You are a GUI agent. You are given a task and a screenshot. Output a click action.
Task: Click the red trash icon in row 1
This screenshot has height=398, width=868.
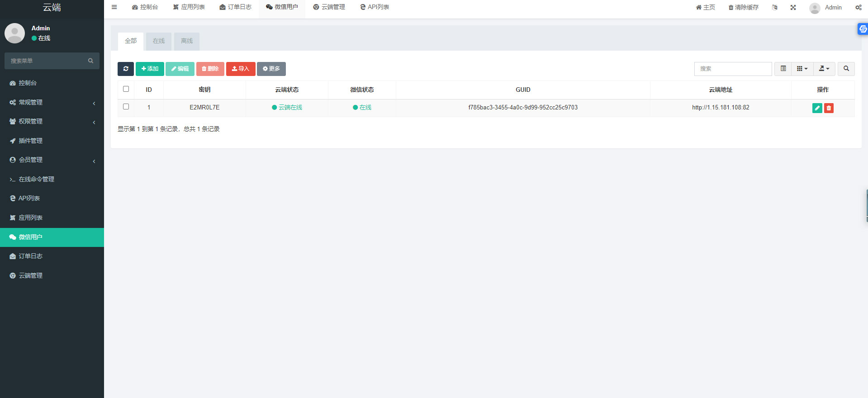coord(829,108)
